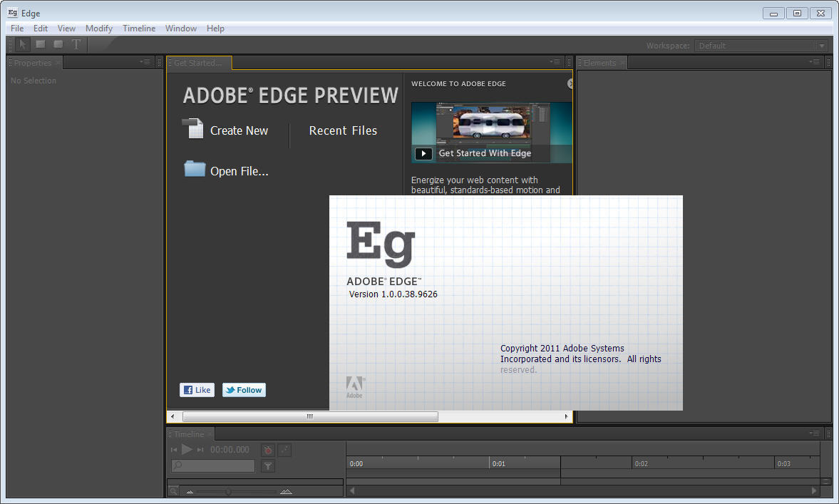Select the Text tool
839x504 pixels.
click(76, 44)
